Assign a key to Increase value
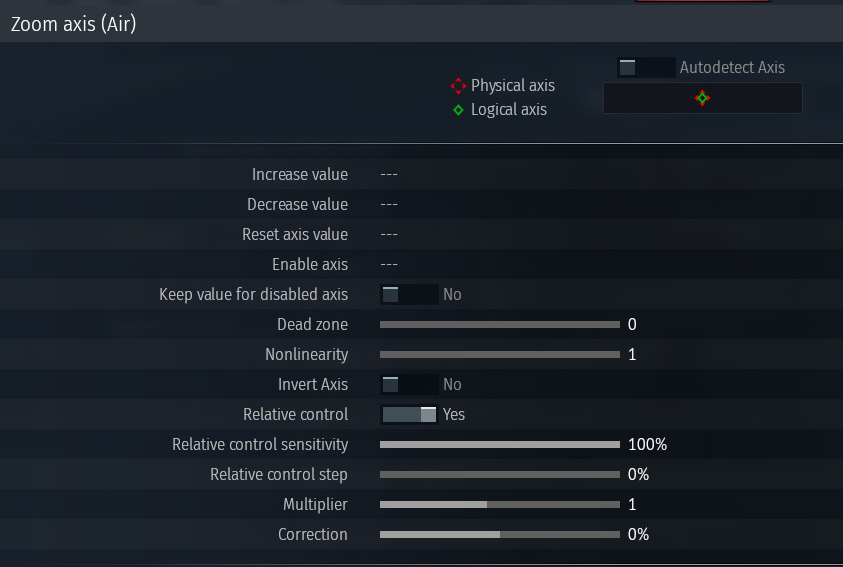Image resolution: width=843 pixels, height=567 pixels. [x=389, y=175]
